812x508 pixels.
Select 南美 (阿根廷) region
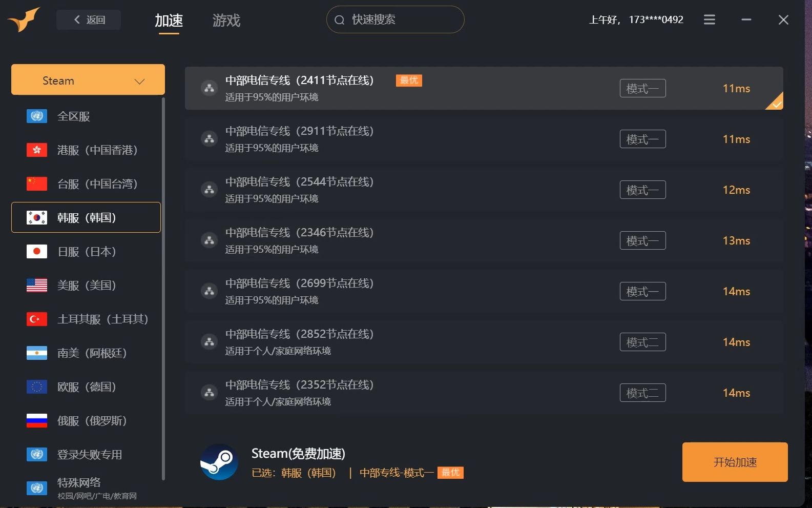[x=86, y=353]
